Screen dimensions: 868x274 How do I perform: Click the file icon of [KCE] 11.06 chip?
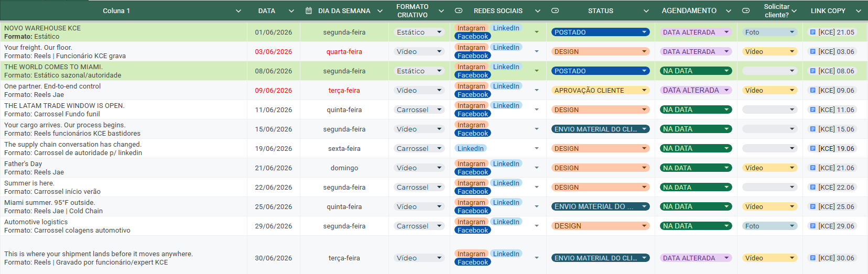pyautogui.click(x=813, y=109)
